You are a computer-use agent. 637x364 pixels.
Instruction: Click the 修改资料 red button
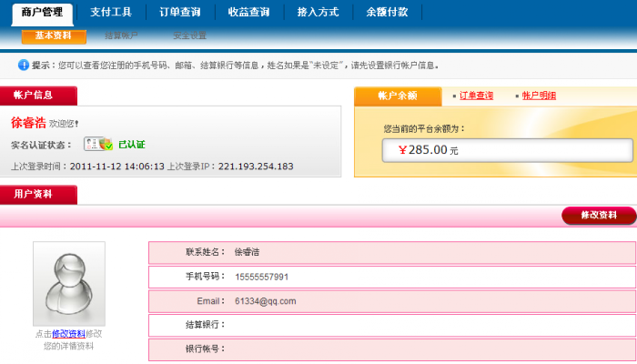click(599, 216)
